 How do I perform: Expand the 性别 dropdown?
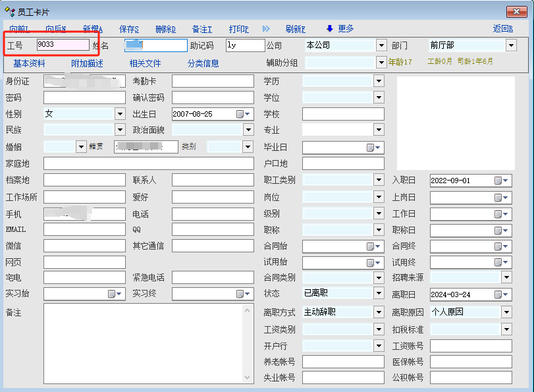click(x=120, y=114)
